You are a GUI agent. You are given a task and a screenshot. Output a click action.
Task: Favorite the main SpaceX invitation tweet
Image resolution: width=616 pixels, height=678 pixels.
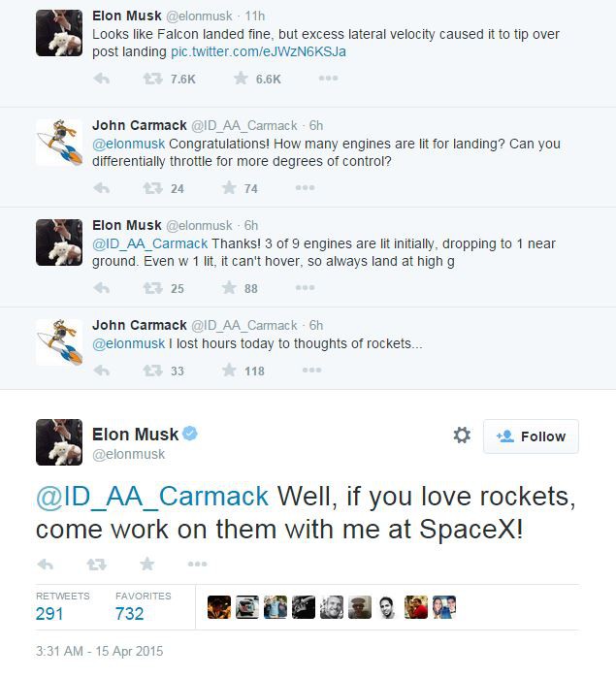[146, 564]
